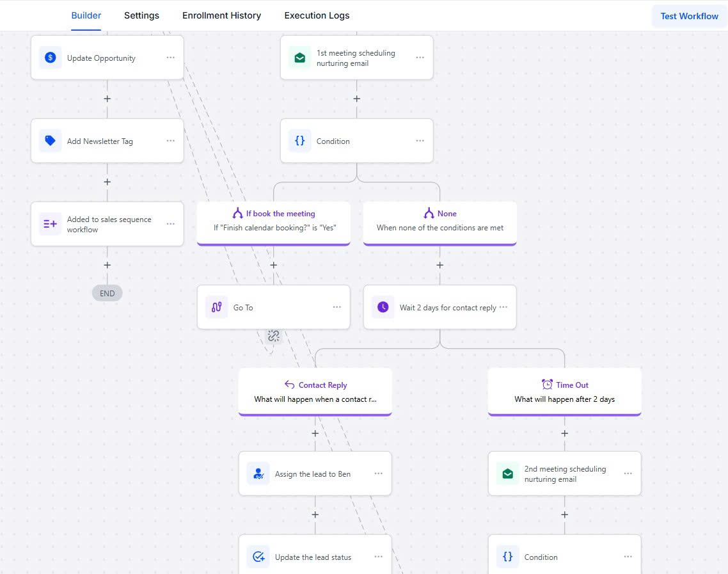Click the envelope icon on 2nd meeting scheduling email
728x574 pixels.
tap(508, 474)
